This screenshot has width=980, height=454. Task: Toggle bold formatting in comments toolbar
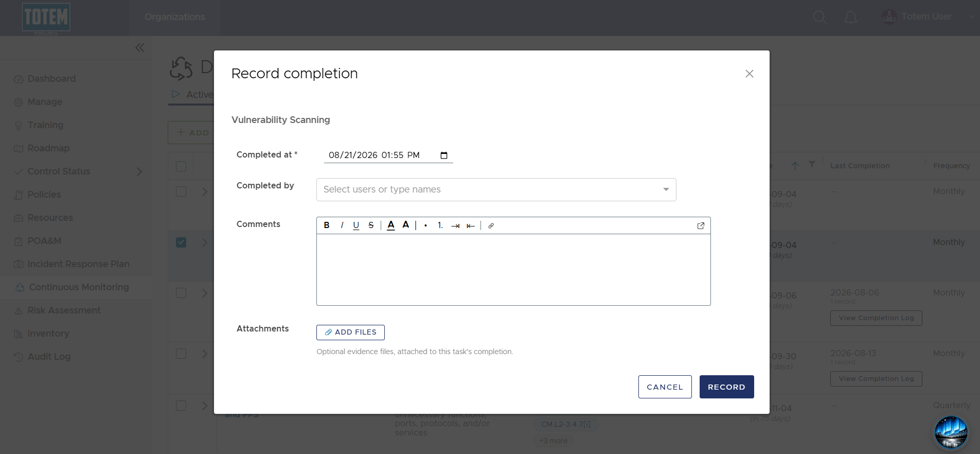point(327,225)
